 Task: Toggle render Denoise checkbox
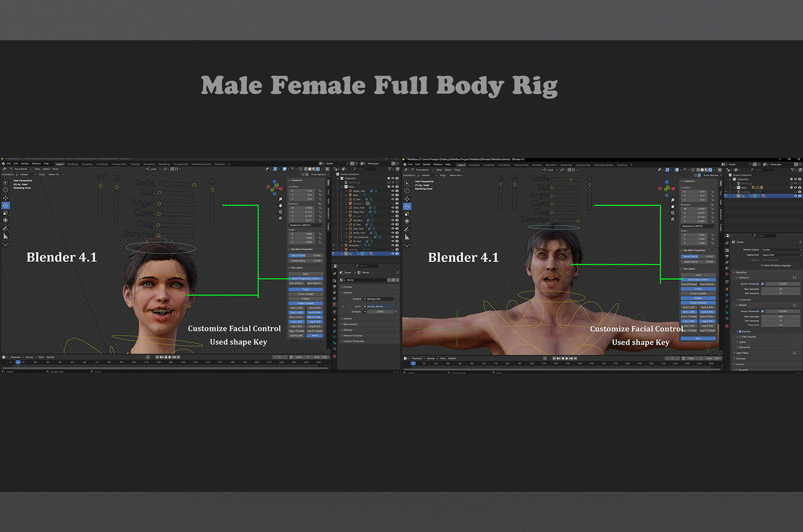pos(740,331)
